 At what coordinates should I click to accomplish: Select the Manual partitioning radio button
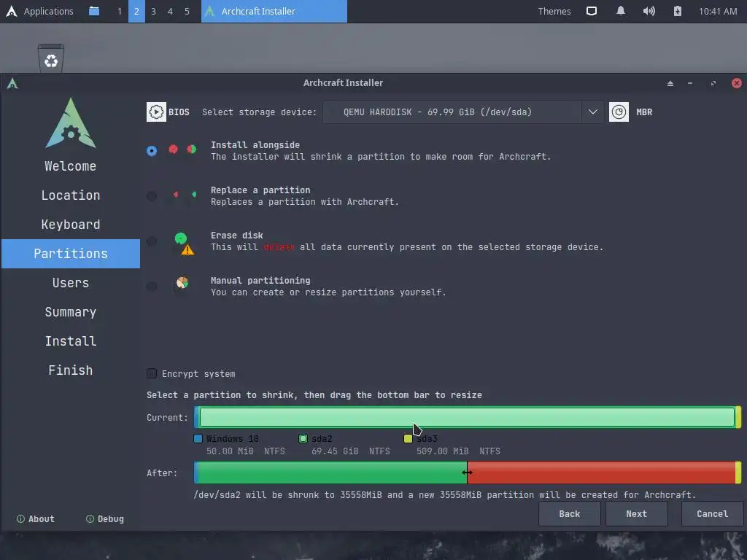152,287
